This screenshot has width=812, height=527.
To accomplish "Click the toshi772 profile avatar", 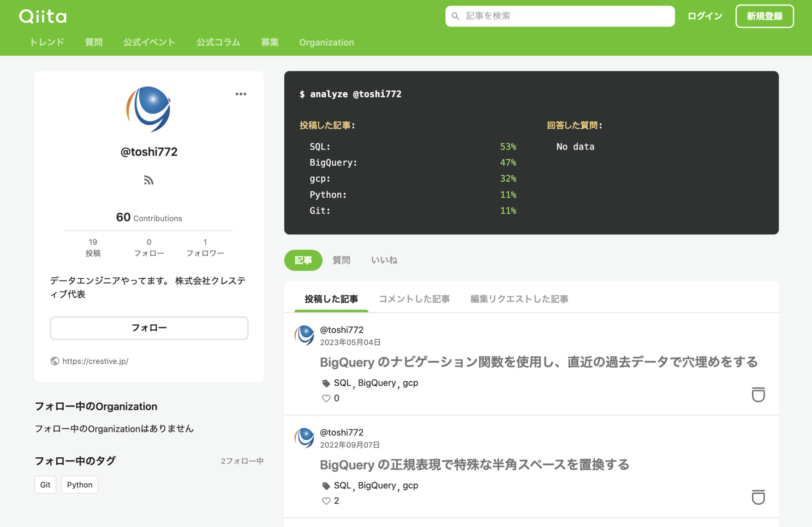I will (149, 109).
